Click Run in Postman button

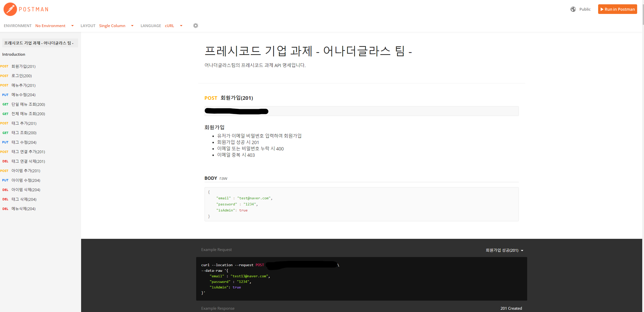[x=617, y=9]
